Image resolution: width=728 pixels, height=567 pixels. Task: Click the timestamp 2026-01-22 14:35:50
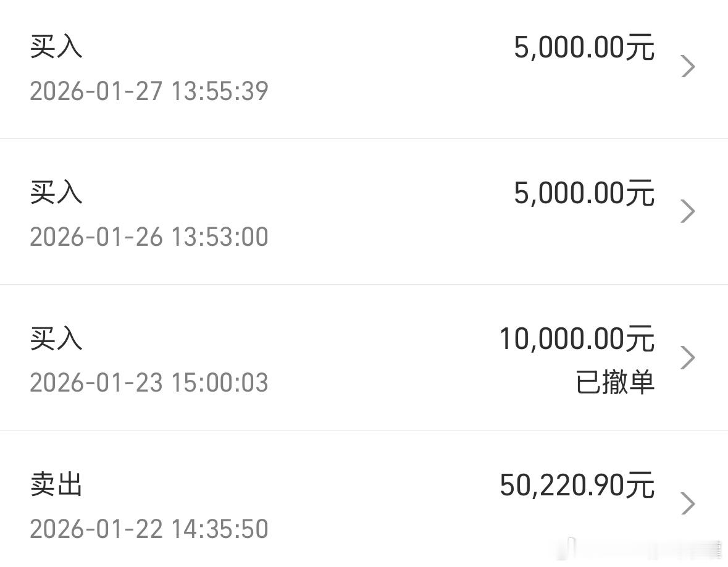pyautogui.click(x=149, y=529)
